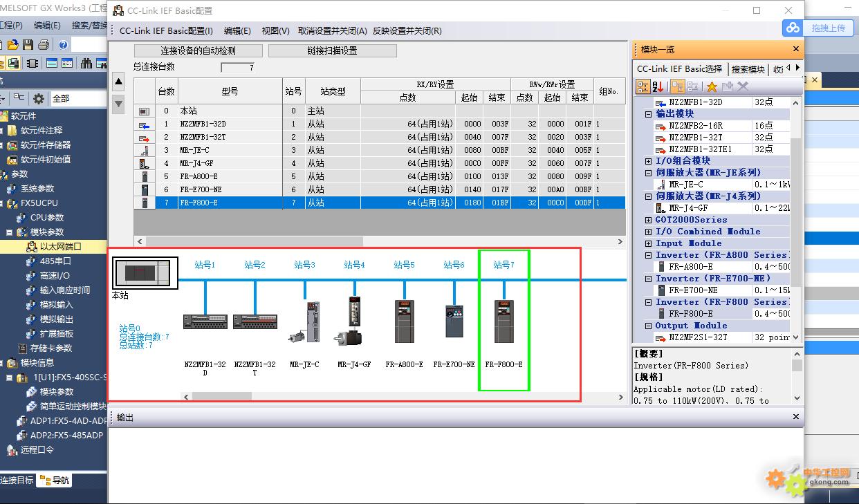The width and height of the screenshot is (859, 504).
Task: Click the Save disk icon in GX Works3
Action: 28,44
